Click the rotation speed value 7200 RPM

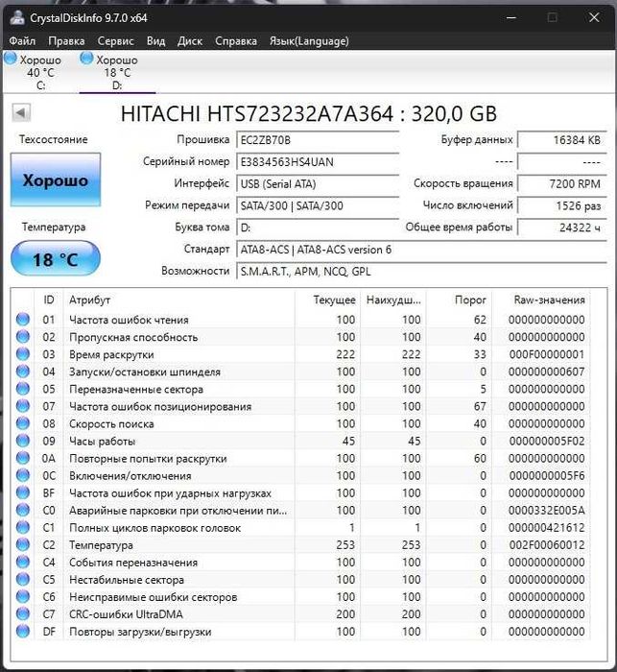pyautogui.click(x=562, y=184)
